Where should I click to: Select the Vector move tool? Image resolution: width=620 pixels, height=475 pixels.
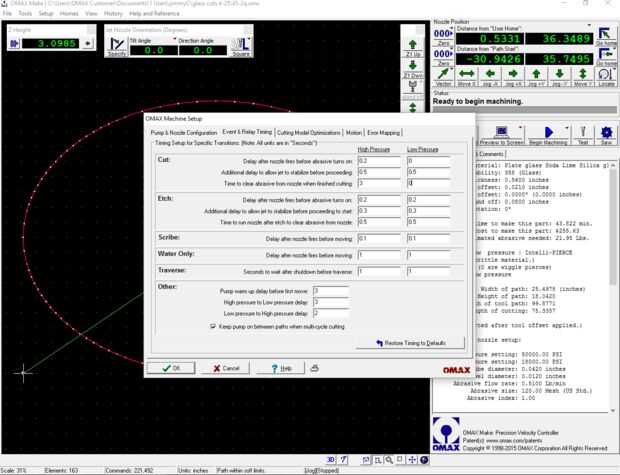[443, 74]
